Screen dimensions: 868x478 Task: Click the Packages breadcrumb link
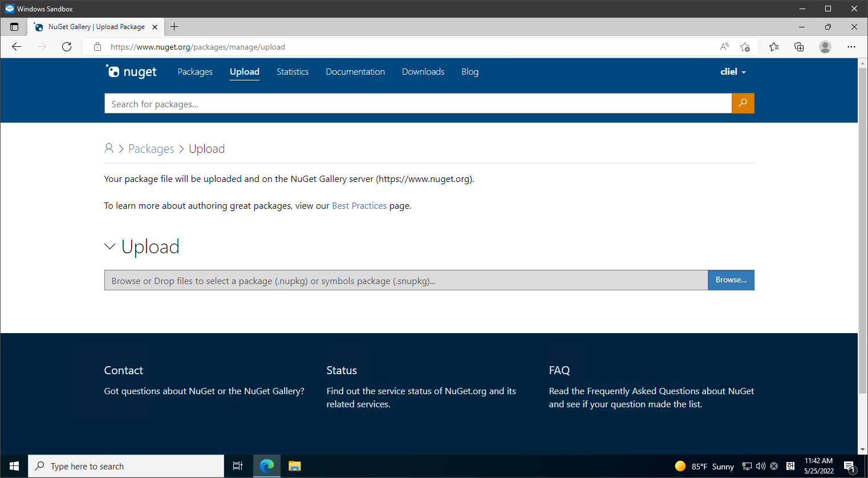click(151, 148)
